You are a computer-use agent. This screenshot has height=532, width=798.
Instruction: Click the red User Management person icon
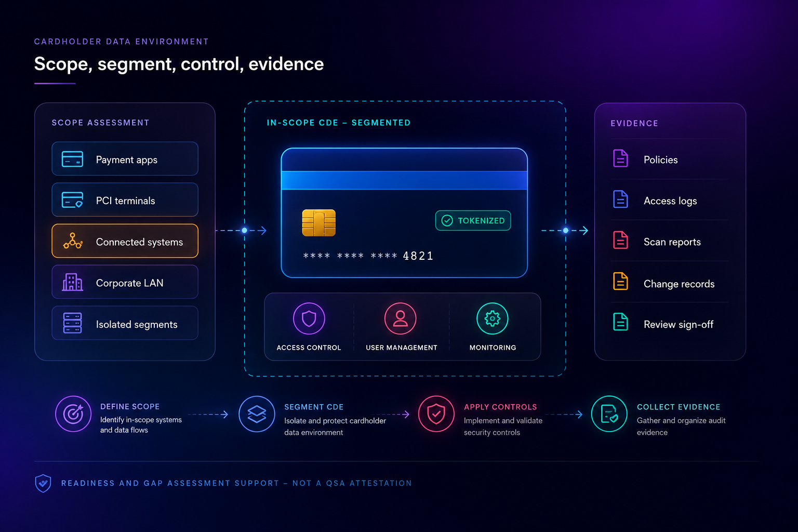(x=400, y=318)
